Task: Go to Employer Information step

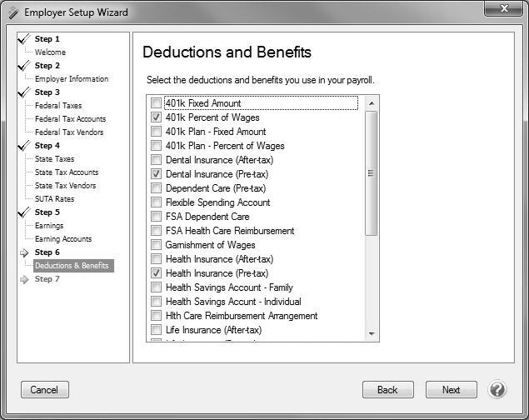Action: (72, 79)
